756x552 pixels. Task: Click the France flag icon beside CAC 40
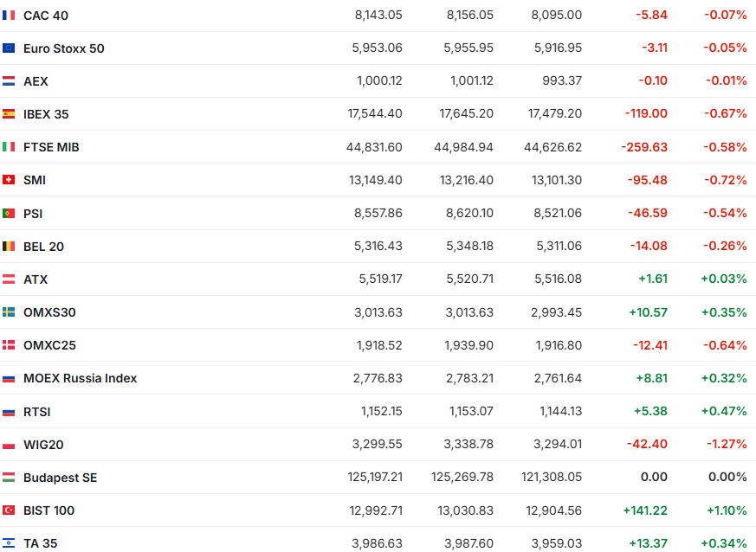tap(9, 16)
